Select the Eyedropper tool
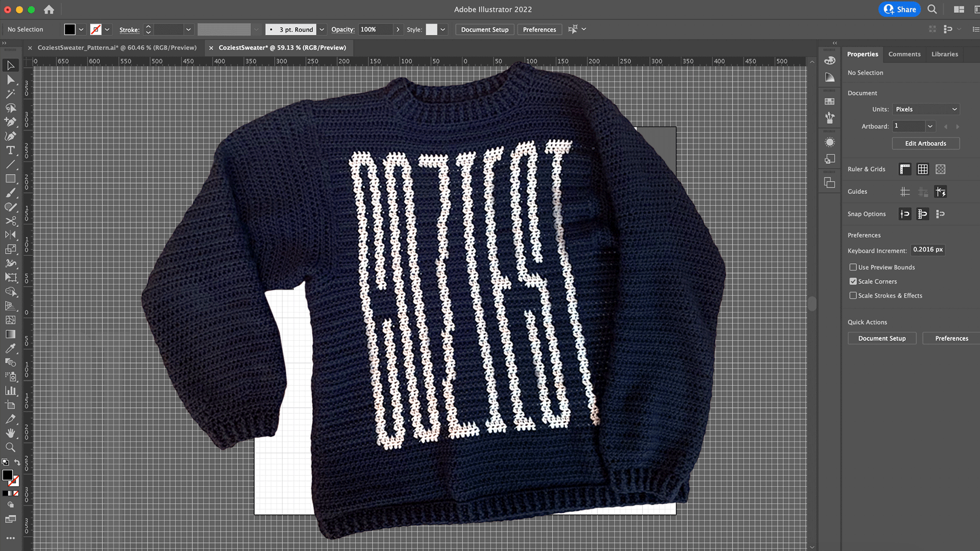 10,348
